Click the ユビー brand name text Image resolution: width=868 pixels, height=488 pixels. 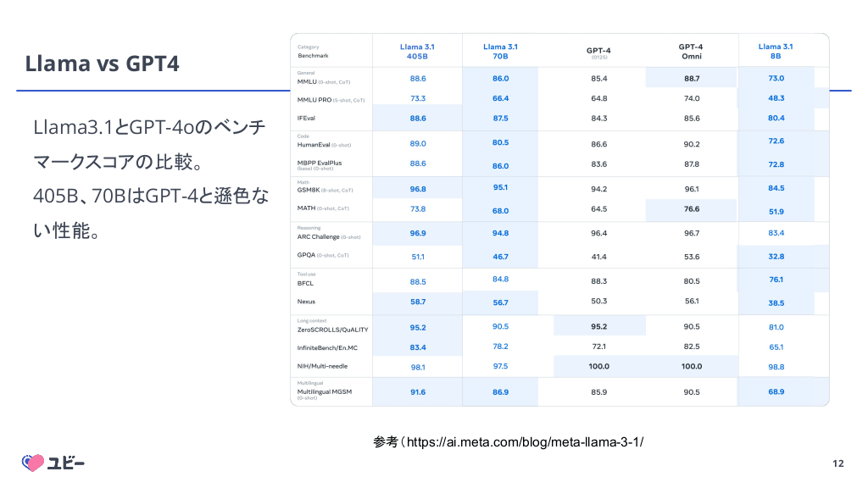click(x=65, y=463)
